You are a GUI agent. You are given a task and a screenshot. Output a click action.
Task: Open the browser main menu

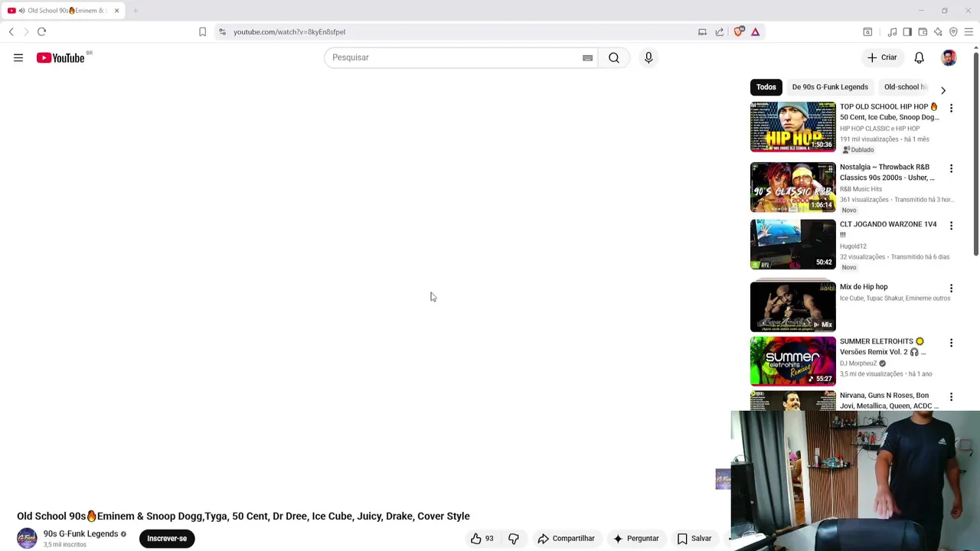[x=969, y=31]
